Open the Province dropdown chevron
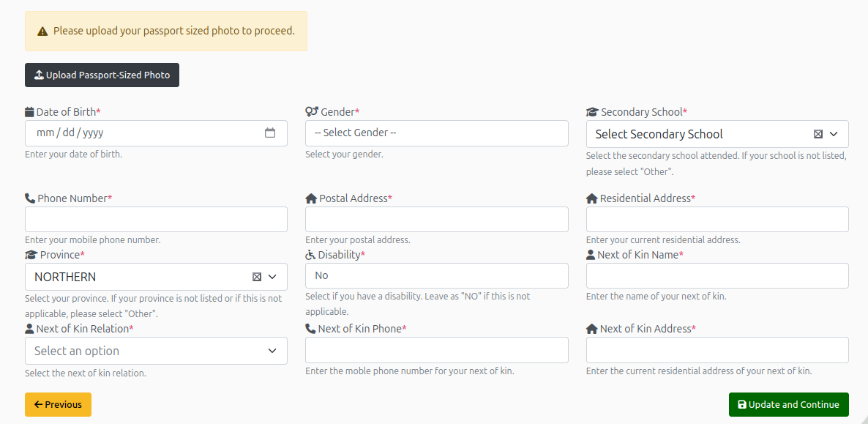Screen dimensions: 868x424 point(272,277)
